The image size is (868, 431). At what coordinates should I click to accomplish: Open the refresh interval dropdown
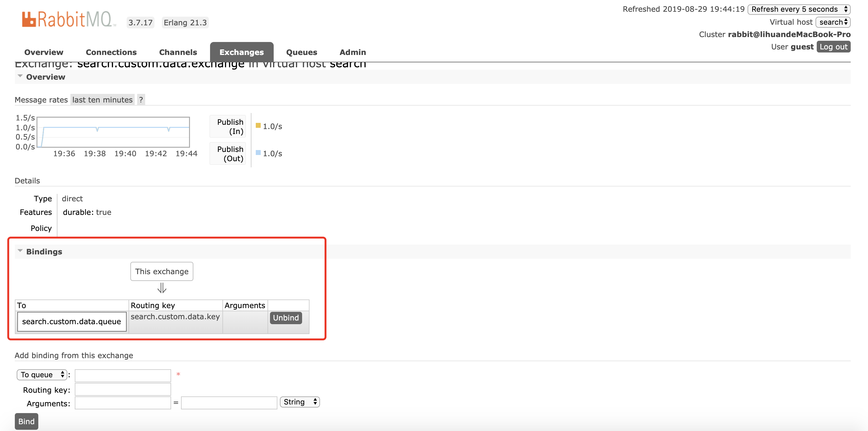[799, 9]
